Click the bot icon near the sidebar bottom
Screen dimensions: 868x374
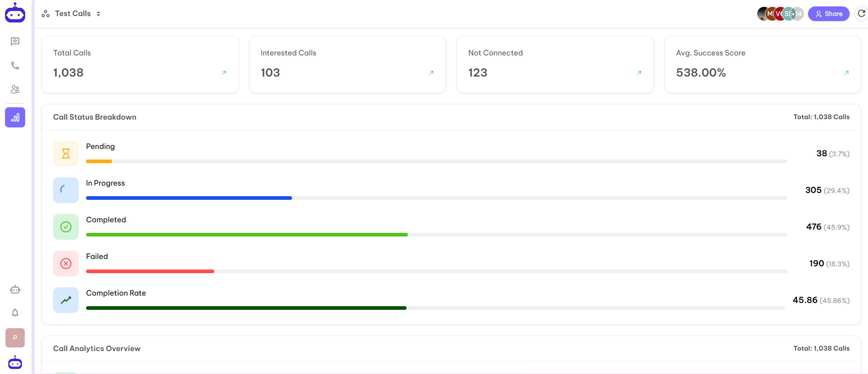click(x=15, y=290)
